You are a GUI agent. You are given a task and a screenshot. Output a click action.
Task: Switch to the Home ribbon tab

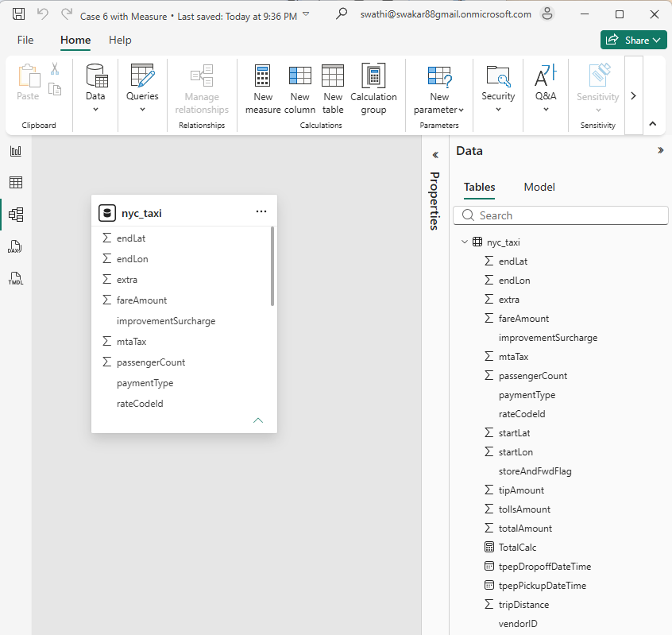click(x=75, y=40)
